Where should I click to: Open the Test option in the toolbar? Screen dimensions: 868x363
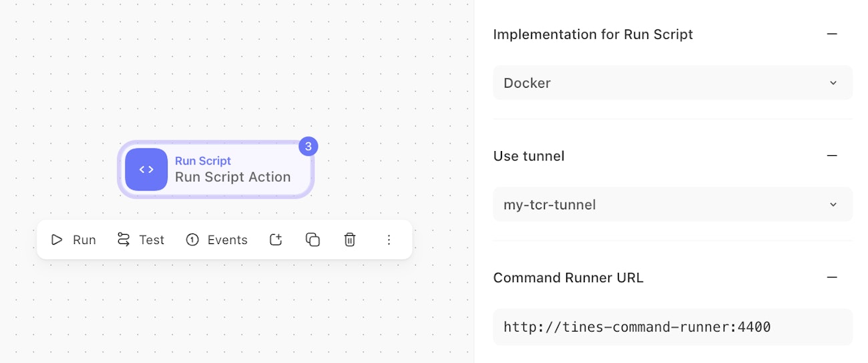coord(140,240)
